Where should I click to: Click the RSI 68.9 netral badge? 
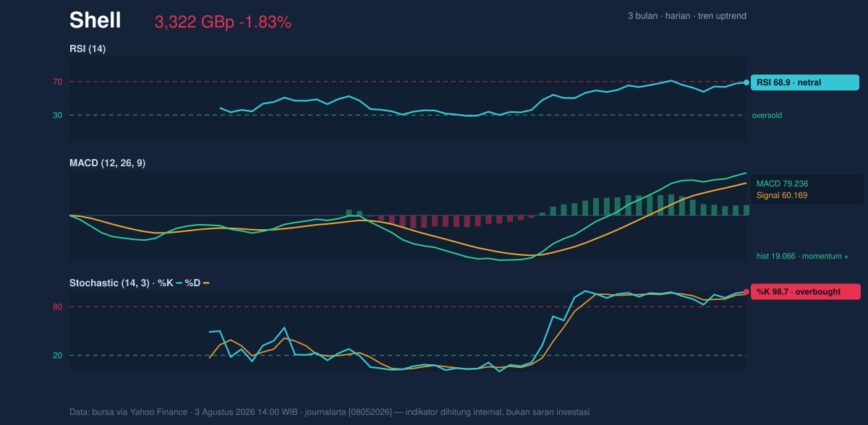point(804,82)
